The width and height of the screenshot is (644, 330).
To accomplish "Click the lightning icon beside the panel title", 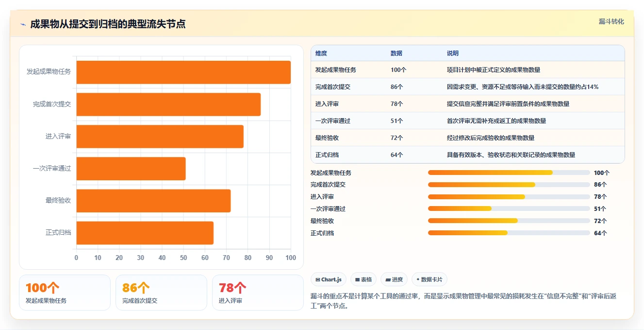I will (x=23, y=25).
